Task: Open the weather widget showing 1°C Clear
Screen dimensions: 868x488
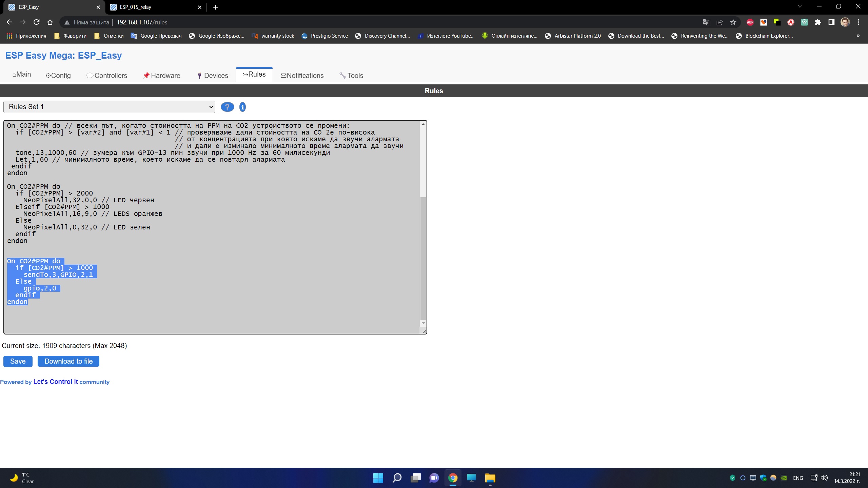Action: tap(22, 478)
